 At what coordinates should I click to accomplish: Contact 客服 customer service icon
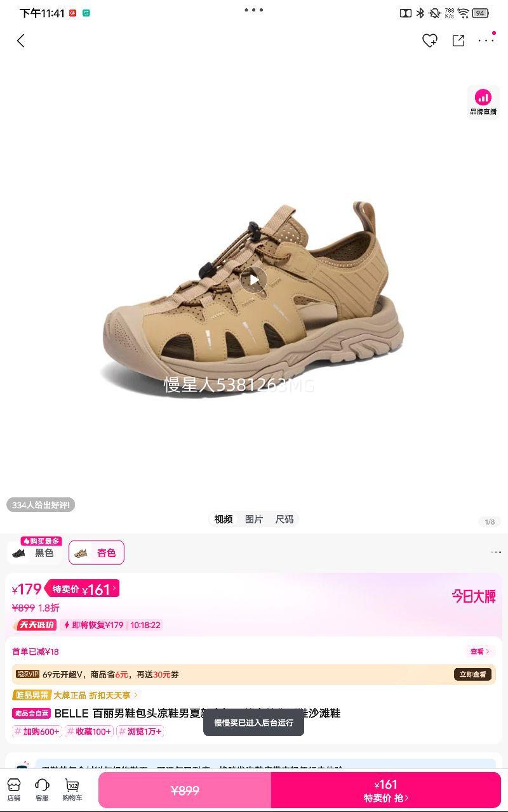coord(42,790)
